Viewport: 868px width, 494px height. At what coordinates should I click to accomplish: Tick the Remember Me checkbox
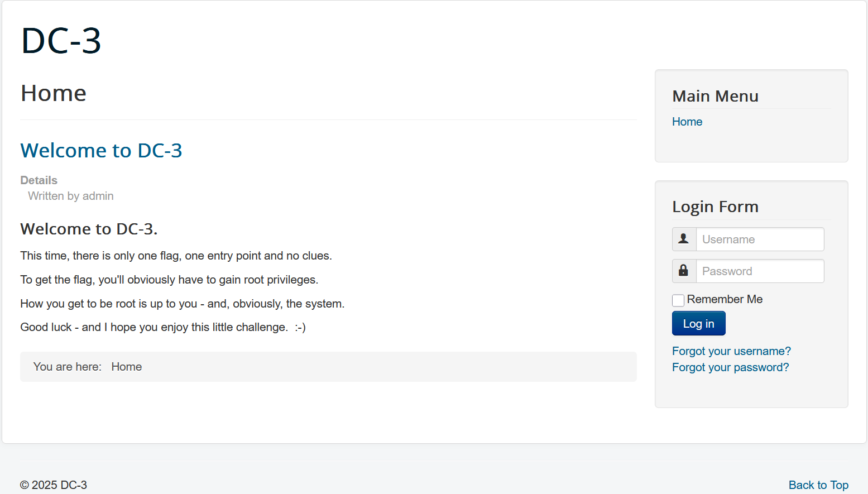(x=678, y=300)
